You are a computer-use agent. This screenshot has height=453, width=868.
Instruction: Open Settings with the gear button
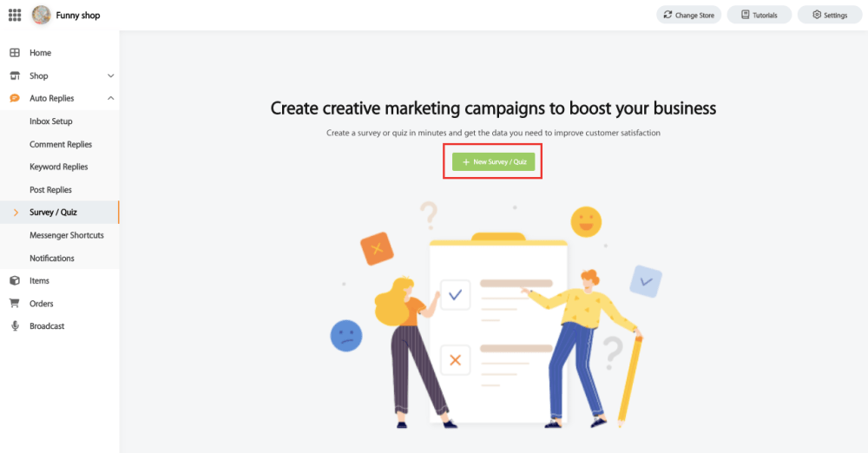point(830,15)
